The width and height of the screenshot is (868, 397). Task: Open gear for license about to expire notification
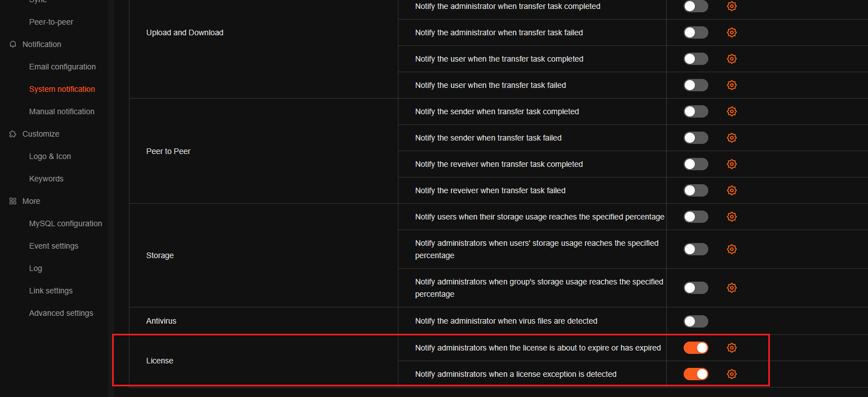(731, 348)
